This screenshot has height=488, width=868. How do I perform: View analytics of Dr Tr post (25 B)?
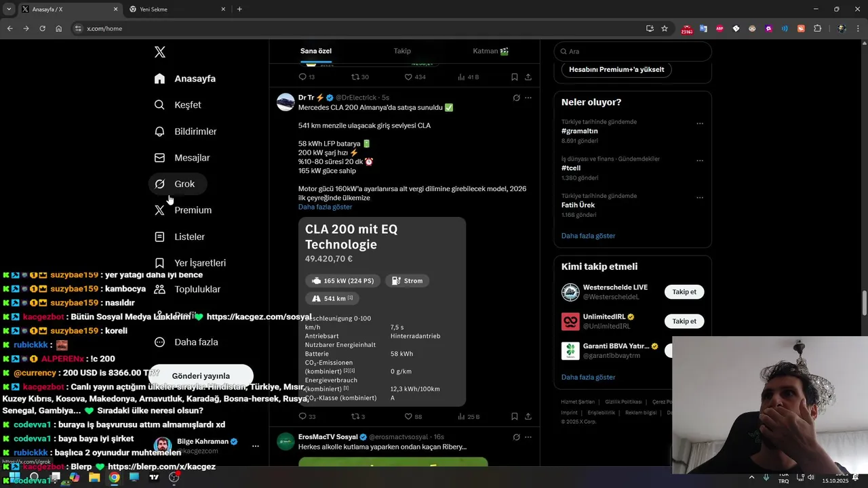469,416
